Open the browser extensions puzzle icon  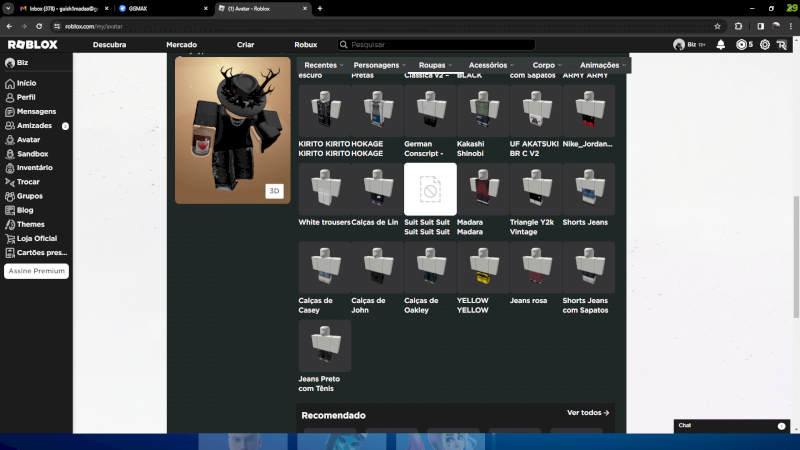(x=738, y=27)
